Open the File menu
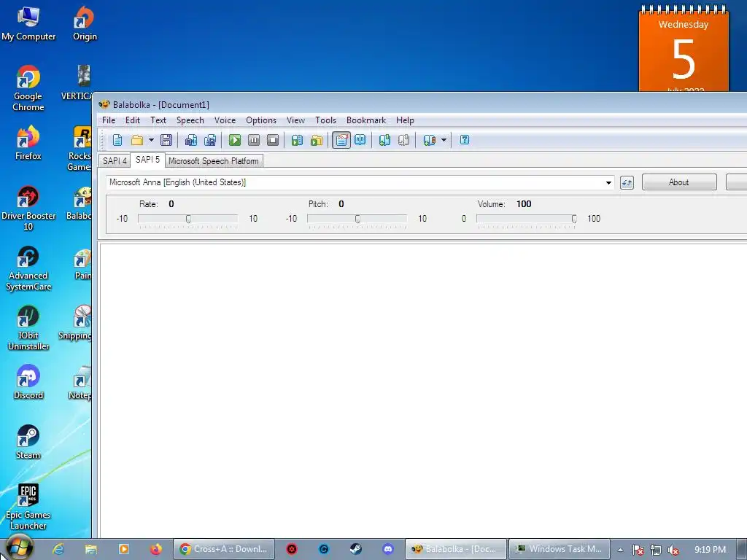Viewport: 747px width, 560px height. pyautogui.click(x=109, y=120)
